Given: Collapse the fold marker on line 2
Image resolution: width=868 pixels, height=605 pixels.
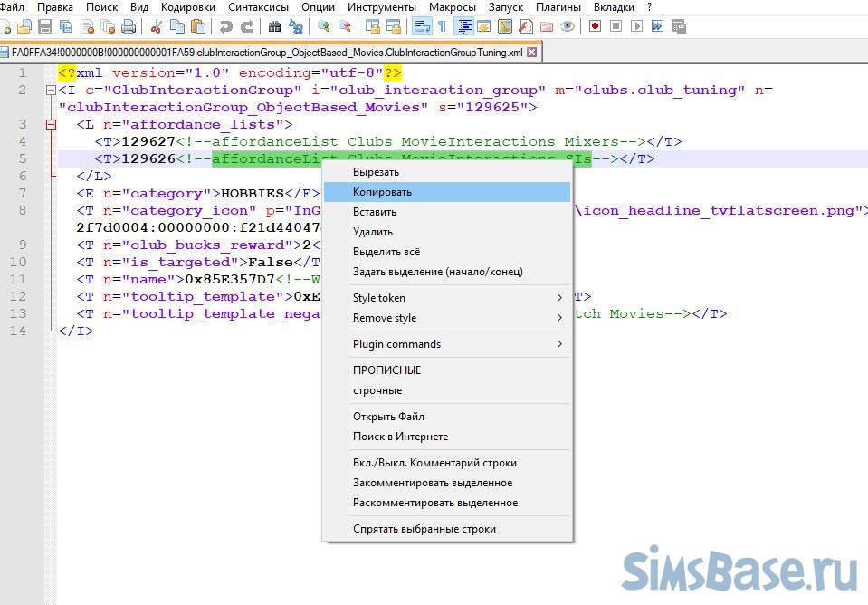Looking at the screenshot, I should tap(50, 91).
